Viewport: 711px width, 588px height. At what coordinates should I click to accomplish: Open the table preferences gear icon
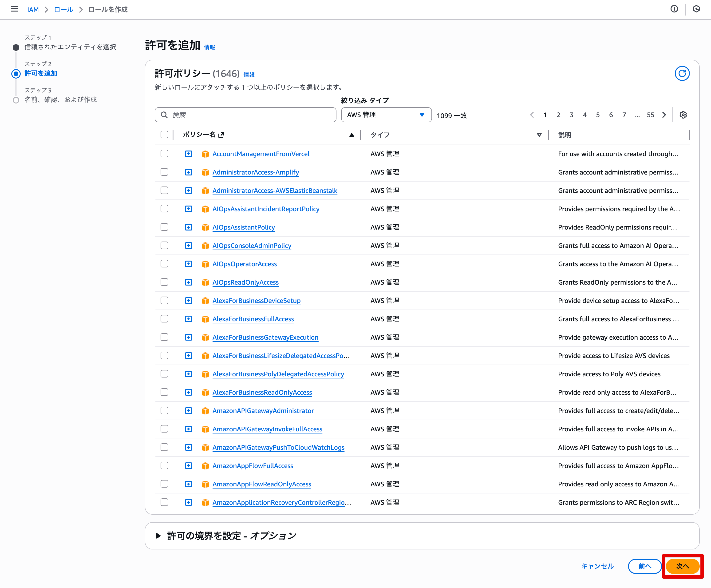point(683,115)
